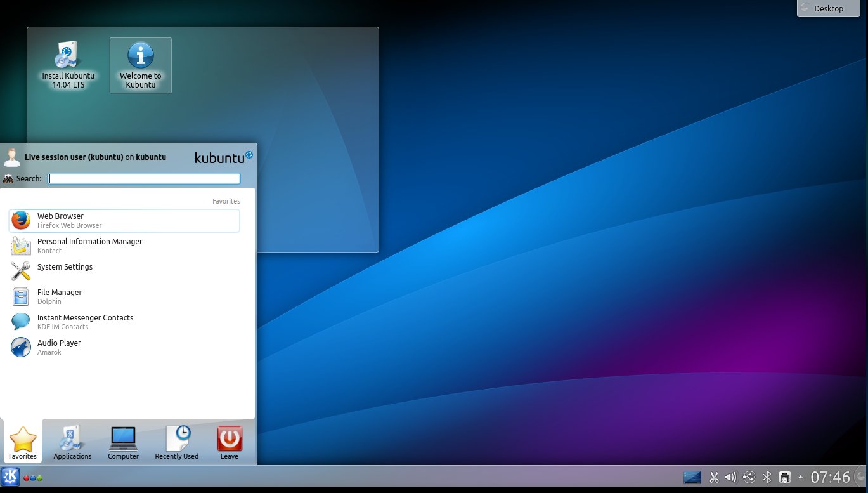Image resolution: width=868 pixels, height=493 pixels.
Task: Launch Firefox Web Browser from Favorites
Action: tap(124, 221)
